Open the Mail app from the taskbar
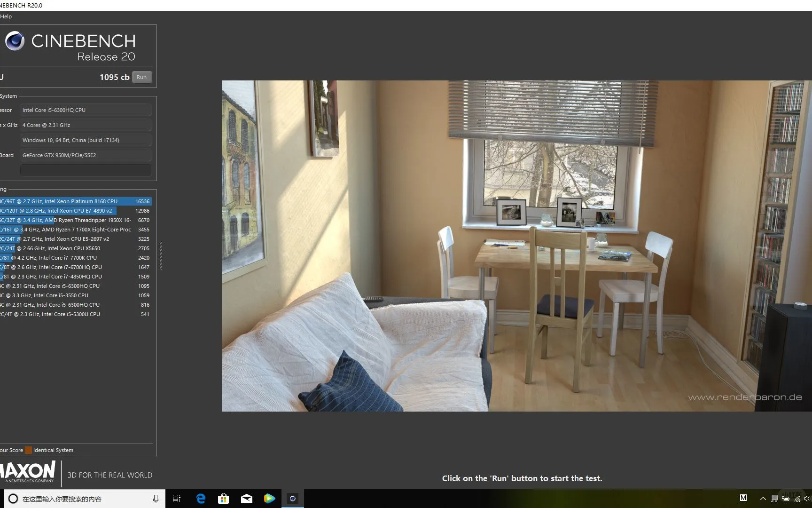 pos(246,499)
